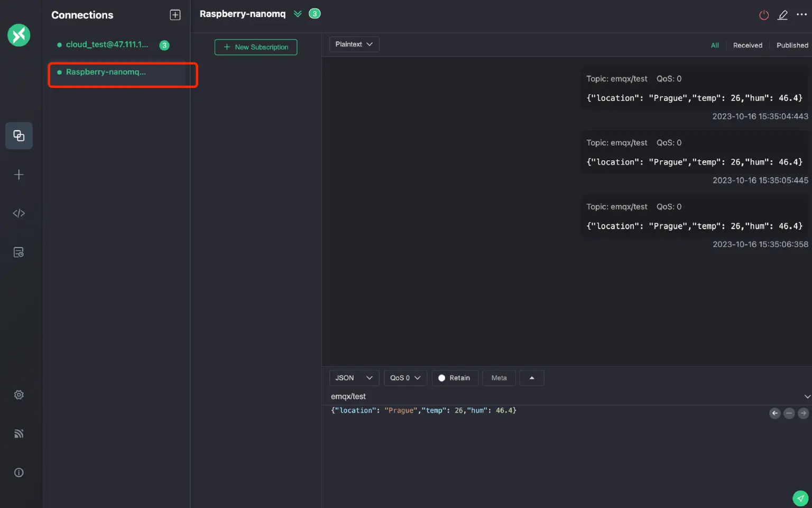Open the Script code icon page
812x508 pixels.
tap(19, 213)
